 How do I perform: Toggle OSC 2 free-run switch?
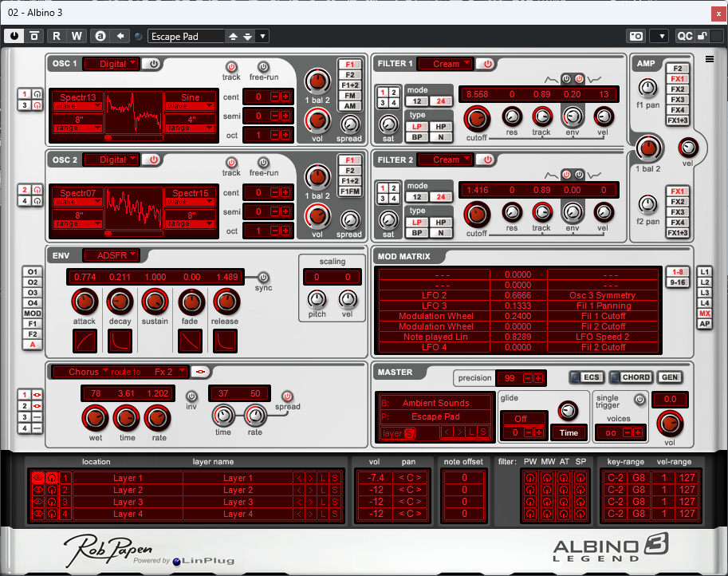point(263,162)
